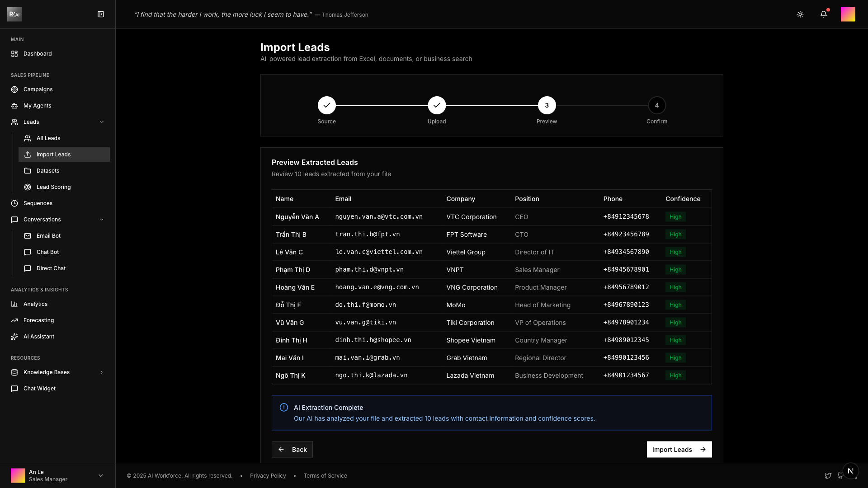Toggle light/dark theme sun icon
This screenshot has height=488, width=868.
pyautogui.click(x=800, y=14)
